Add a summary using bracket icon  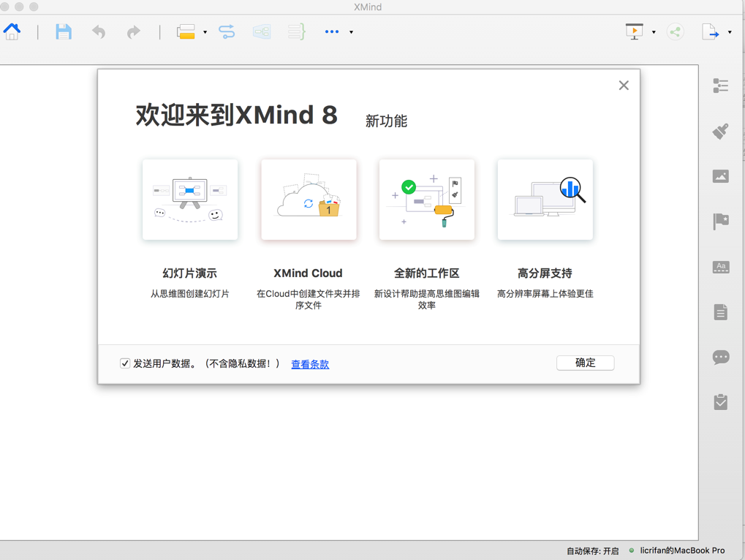(x=297, y=32)
